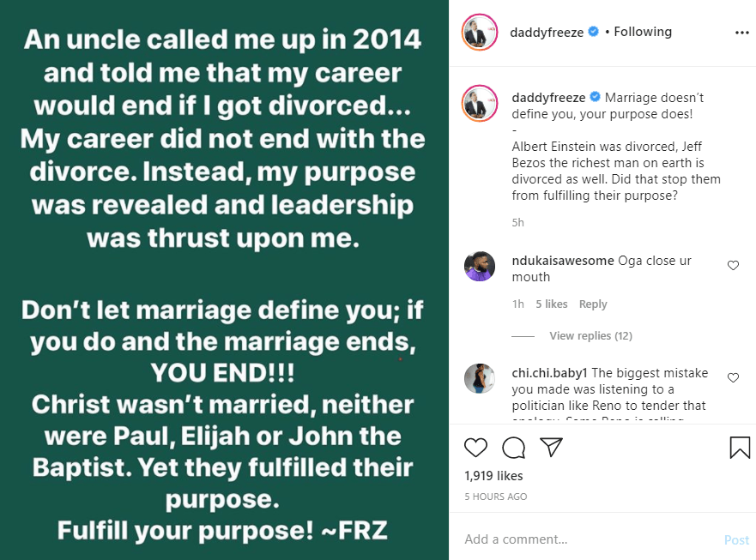Open the three-dots more options menu
Image resolution: width=756 pixels, height=560 pixels.
coord(742,33)
